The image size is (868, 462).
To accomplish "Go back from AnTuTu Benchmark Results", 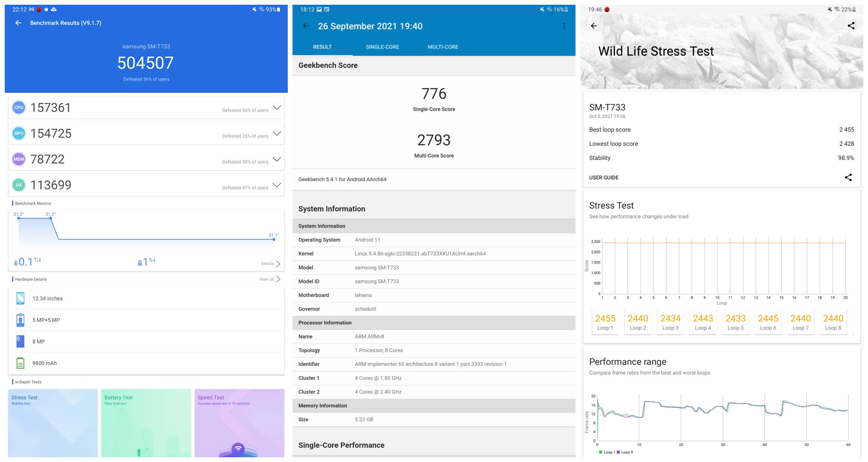I will point(18,23).
